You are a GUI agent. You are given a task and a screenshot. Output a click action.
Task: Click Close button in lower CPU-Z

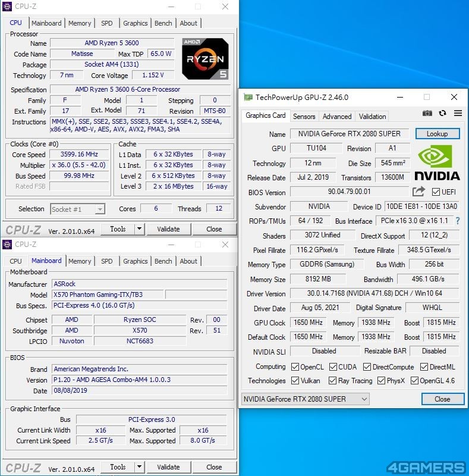(x=214, y=467)
